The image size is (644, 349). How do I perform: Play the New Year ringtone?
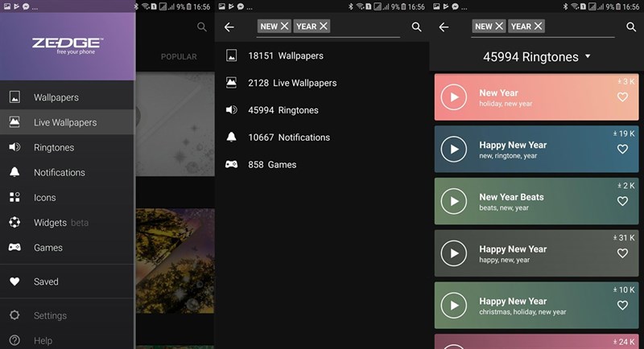(x=454, y=97)
